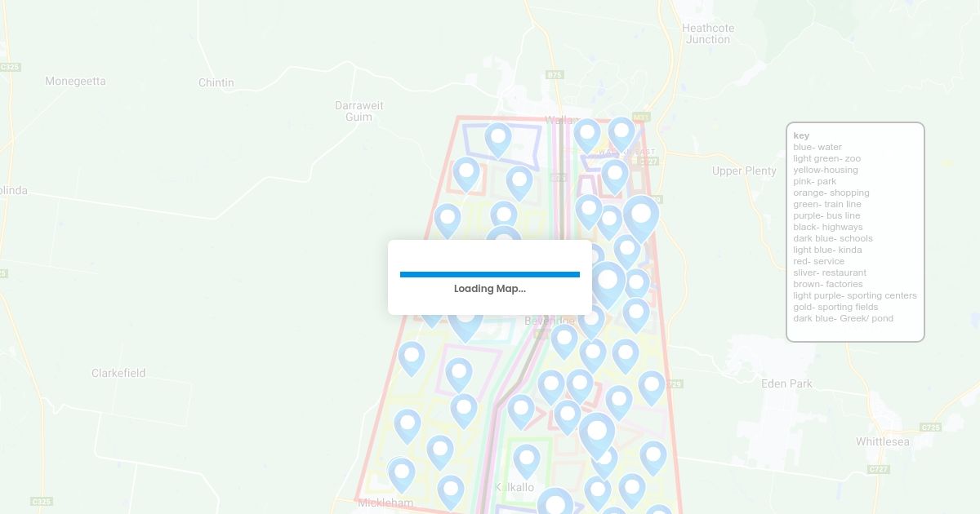Viewport: 980px width, 514px height.
Task: Click the Heathcote Junction map label
Action: [x=708, y=33]
